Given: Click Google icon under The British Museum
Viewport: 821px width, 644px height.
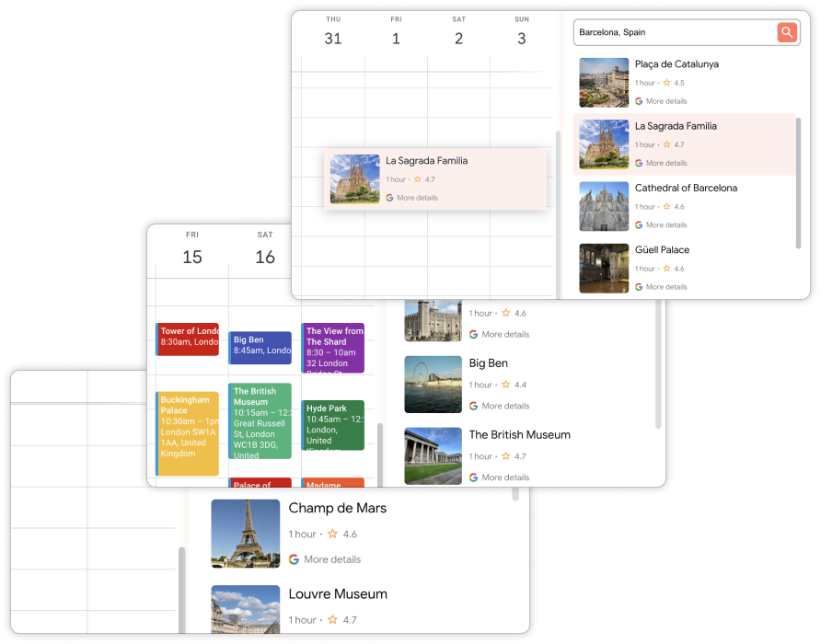Looking at the screenshot, I should 473,477.
